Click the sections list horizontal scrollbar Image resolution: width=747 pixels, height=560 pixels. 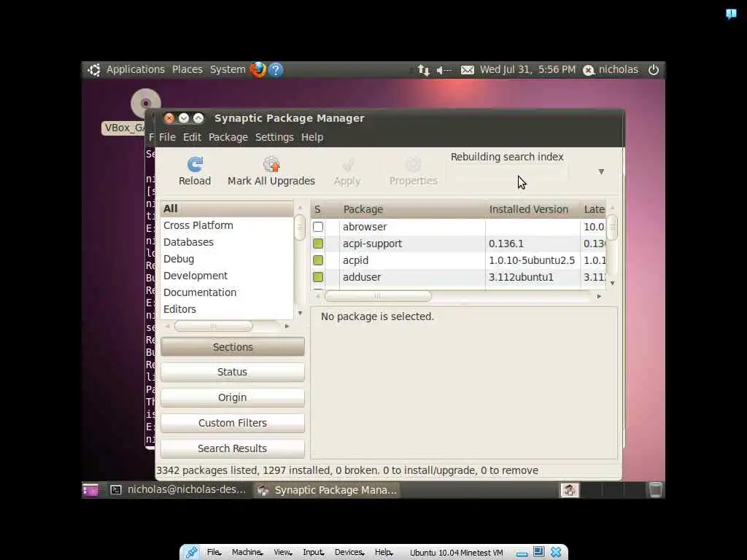coord(214,326)
